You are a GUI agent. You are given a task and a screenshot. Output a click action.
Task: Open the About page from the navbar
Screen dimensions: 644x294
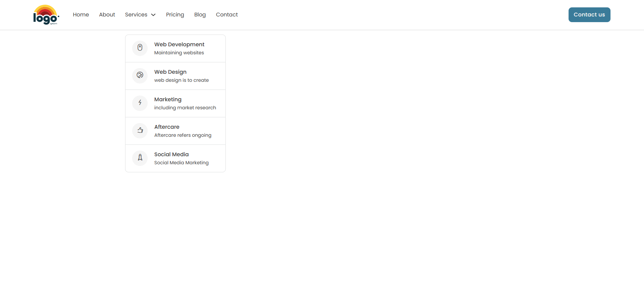(x=107, y=15)
